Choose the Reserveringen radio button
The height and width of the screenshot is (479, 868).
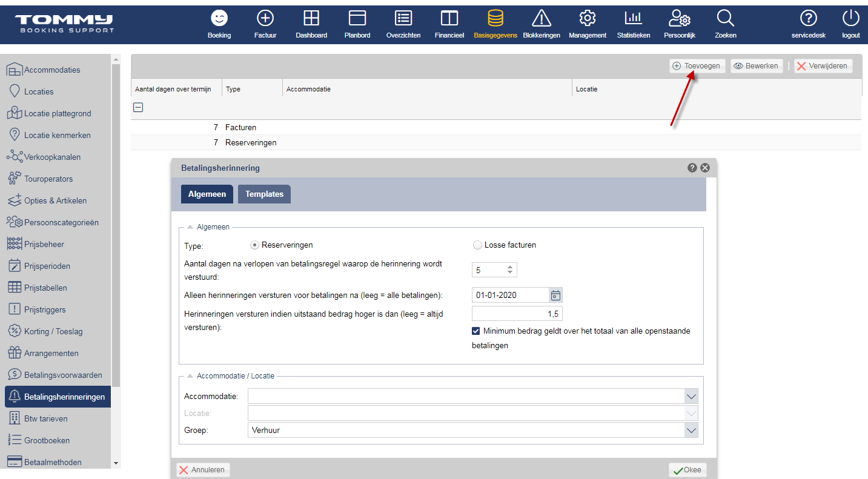pyautogui.click(x=255, y=245)
